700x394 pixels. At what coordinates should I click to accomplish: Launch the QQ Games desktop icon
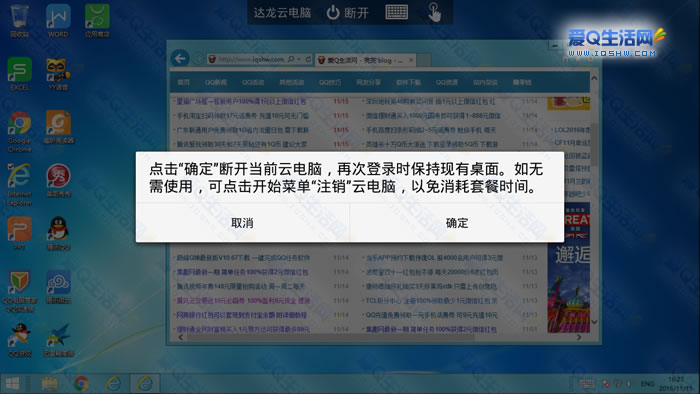click(19, 340)
